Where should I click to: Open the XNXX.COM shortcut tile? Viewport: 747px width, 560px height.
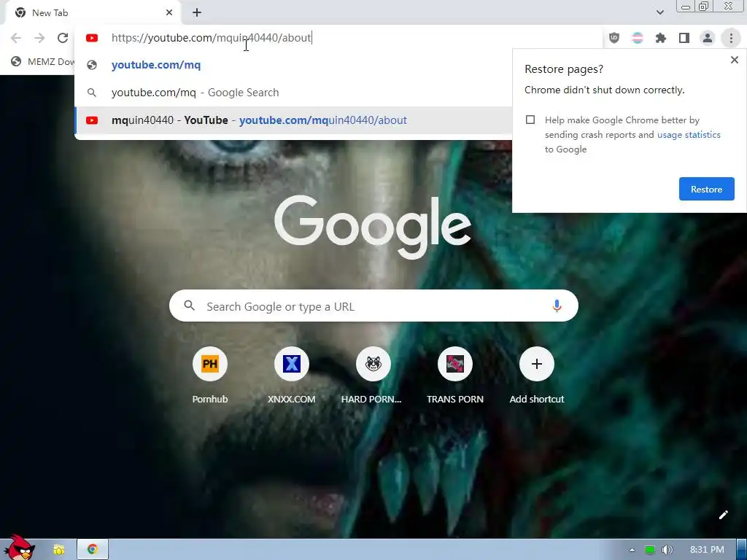[292, 376]
